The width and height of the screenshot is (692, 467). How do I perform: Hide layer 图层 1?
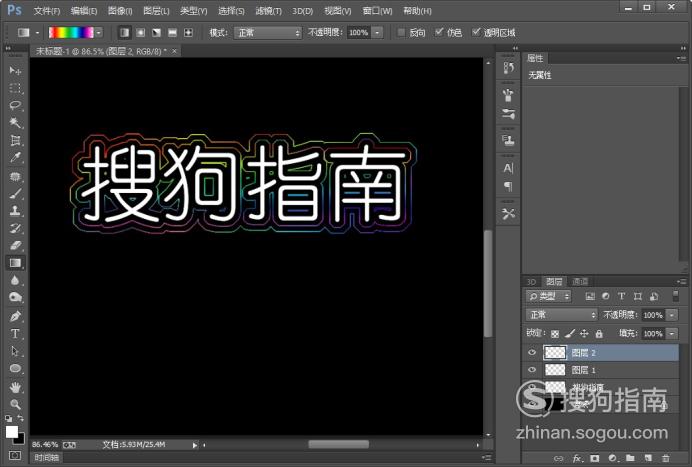532,370
